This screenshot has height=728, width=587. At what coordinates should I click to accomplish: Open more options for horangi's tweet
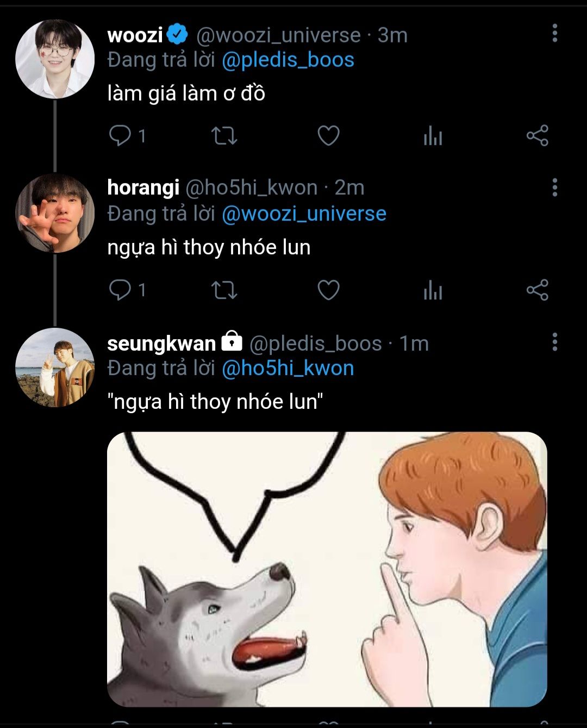[554, 187]
